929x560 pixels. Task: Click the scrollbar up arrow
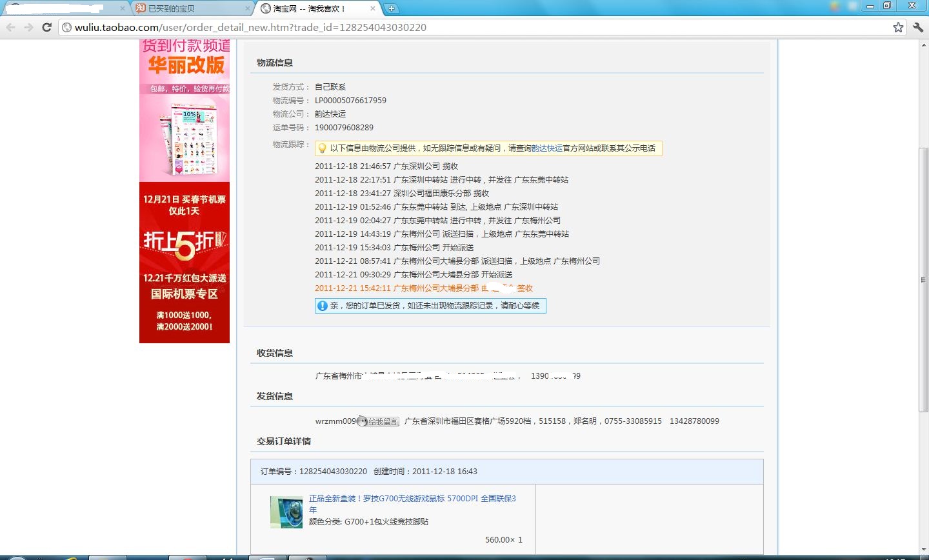(x=923, y=44)
